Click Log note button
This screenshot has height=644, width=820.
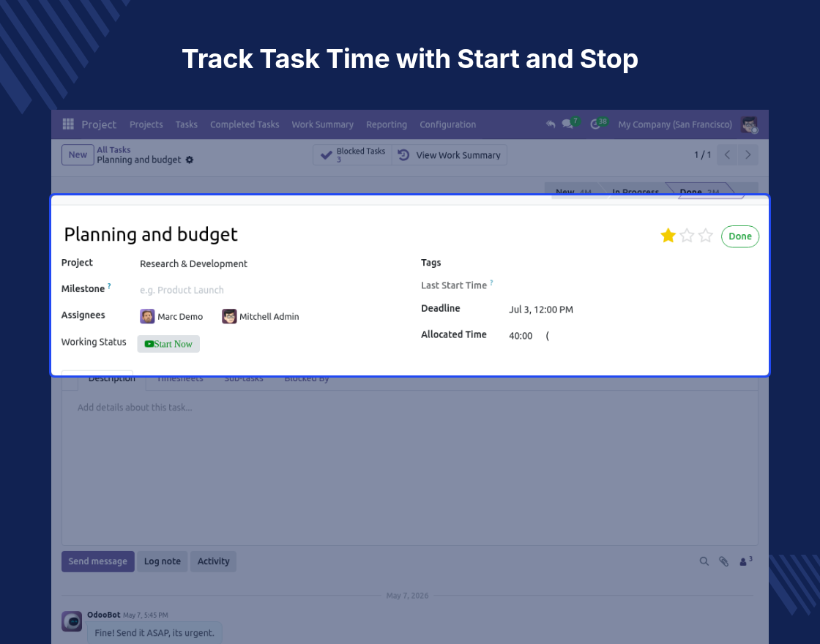point(162,561)
